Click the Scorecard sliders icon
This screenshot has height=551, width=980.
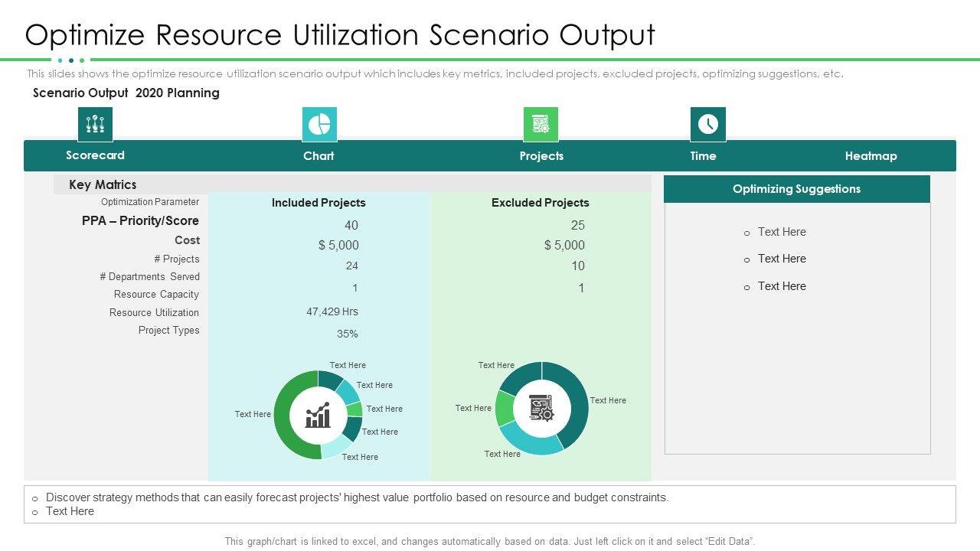point(95,124)
